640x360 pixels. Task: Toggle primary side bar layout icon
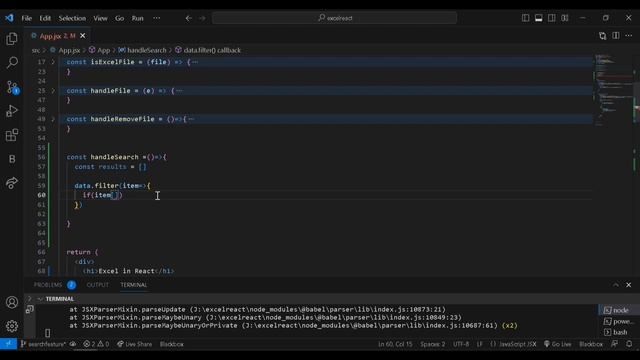(x=525, y=18)
